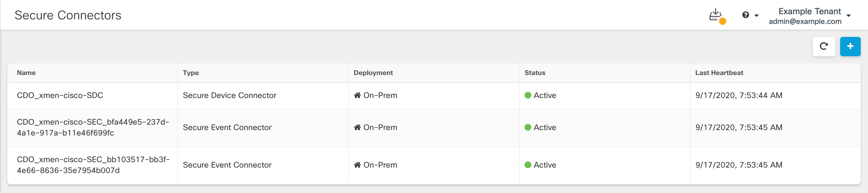Screen dimensions: 868x193
Task: Click the Deployment column header
Action: pyautogui.click(x=373, y=73)
